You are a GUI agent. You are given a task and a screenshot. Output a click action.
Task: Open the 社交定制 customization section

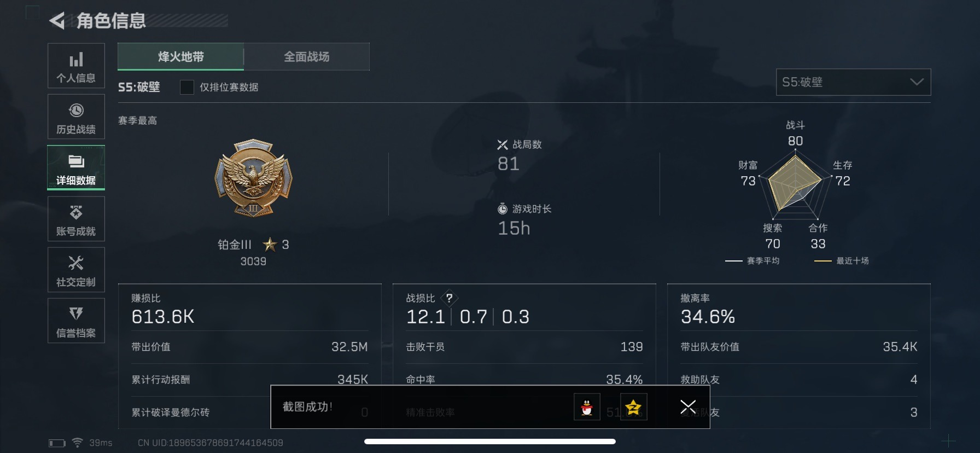click(76, 270)
